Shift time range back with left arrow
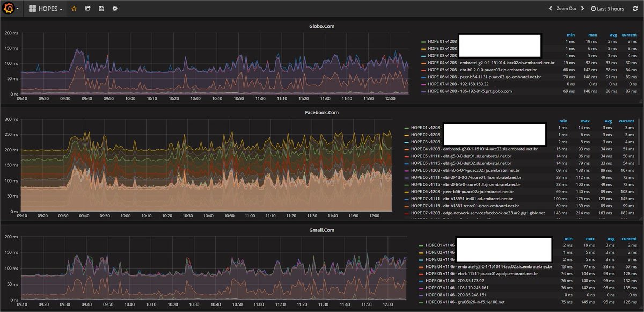This screenshot has height=312, width=644. pyautogui.click(x=550, y=8)
